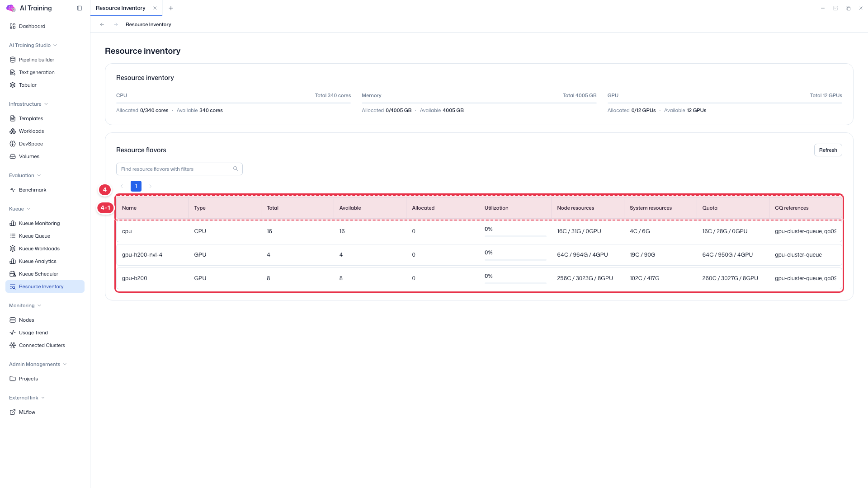
Task: Collapse the AI Training Studio section
Action: pos(33,45)
